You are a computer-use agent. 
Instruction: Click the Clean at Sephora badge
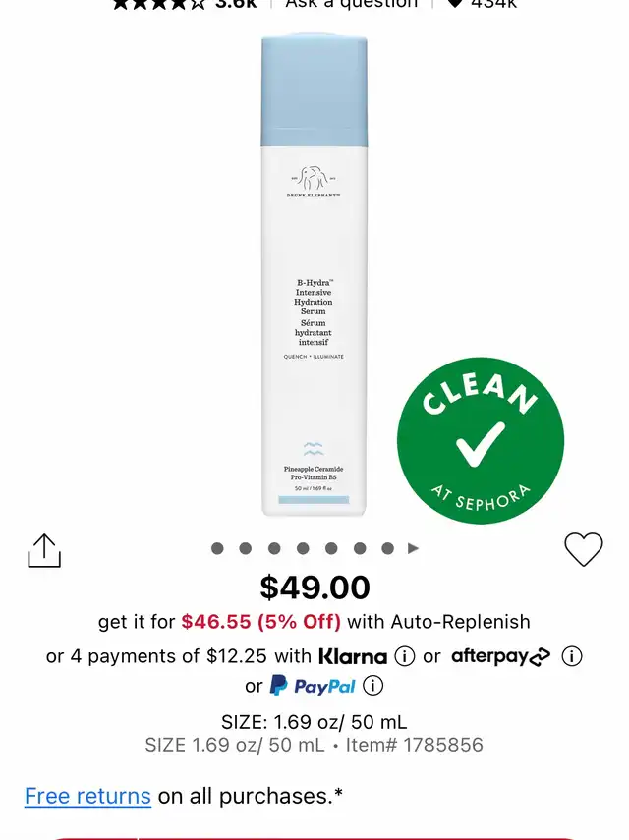coord(481,440)
